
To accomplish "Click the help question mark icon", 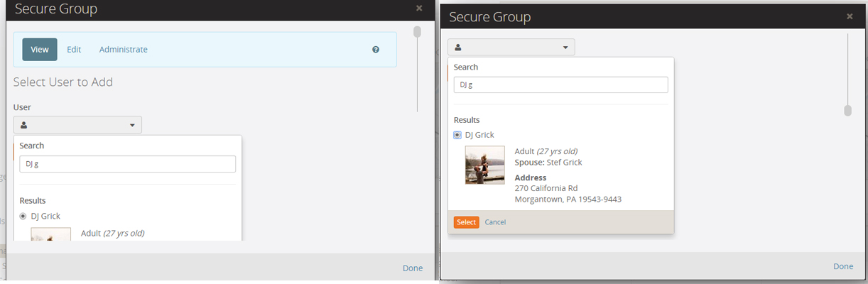I will 376,50.
